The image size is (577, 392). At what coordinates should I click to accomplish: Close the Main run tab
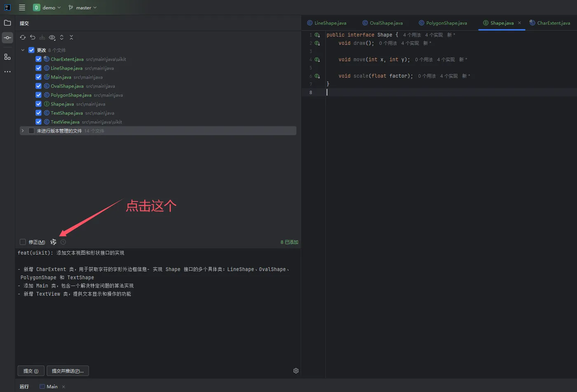[x=63, y=387]
